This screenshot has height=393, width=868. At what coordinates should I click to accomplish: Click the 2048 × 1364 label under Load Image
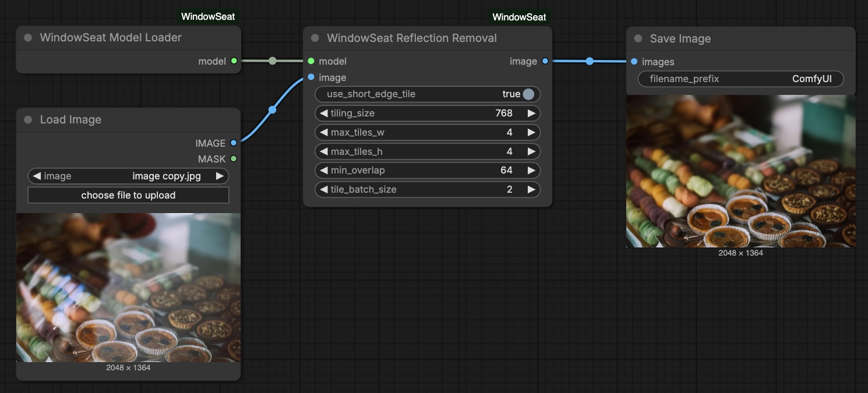tap(128, 368)
